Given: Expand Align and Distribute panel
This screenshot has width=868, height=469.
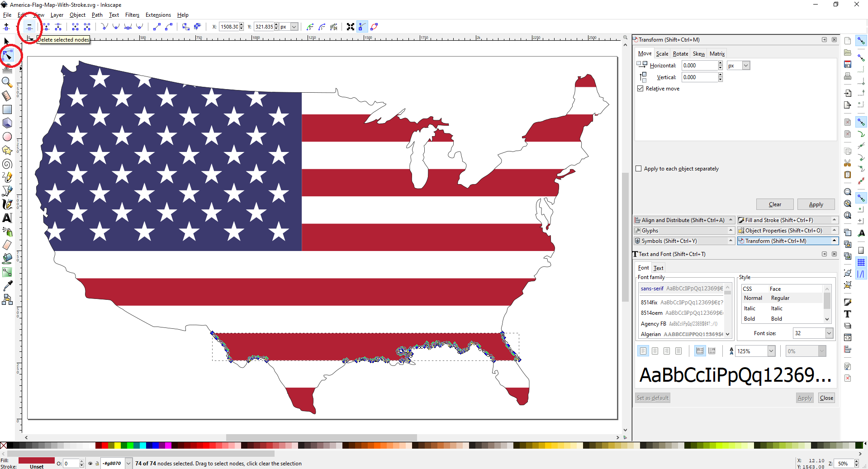Looking at the screenshot, I should click(x=683, y=220).
